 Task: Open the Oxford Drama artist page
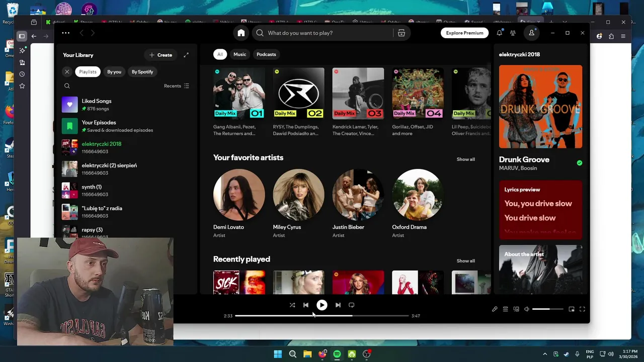418,204
